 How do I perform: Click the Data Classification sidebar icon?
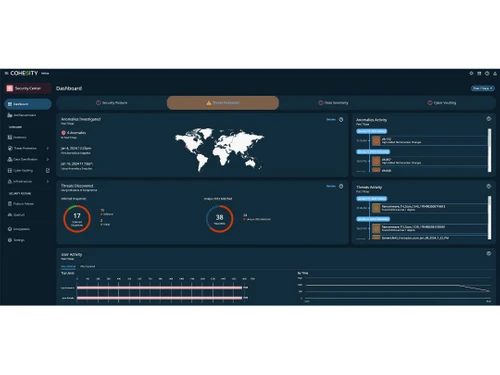click(10, 159)
